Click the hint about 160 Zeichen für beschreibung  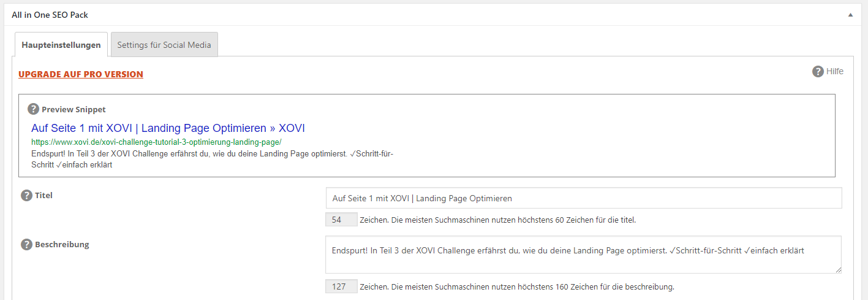click(x=517, y=287)
